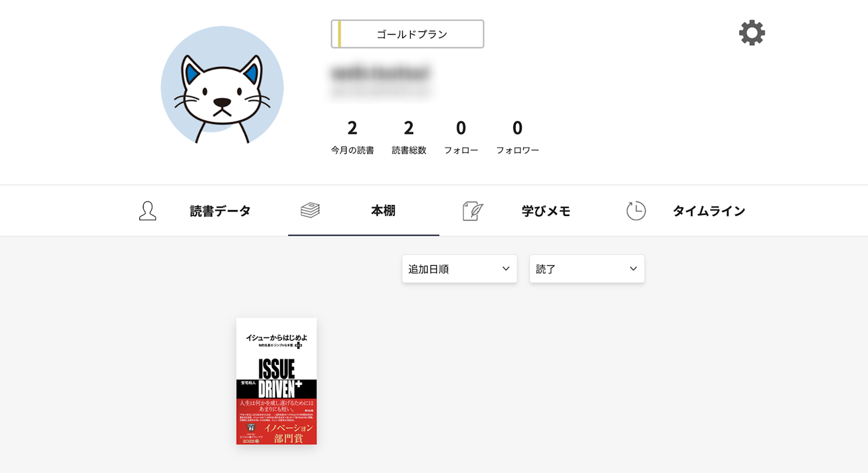868x473 pixels.
Task: View the フォロー count list
Action: 461,137
